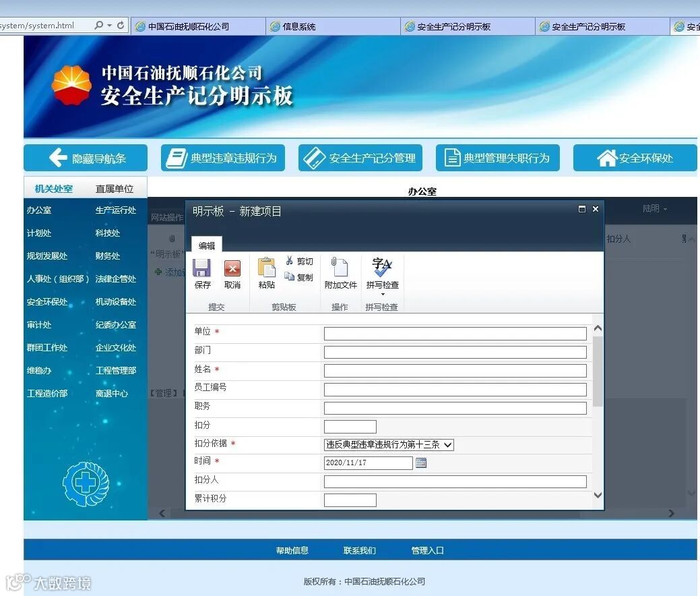Open the 陆明 user menu dropdown
This screenshot has width=700, height=596.
[x=654, y=208]
